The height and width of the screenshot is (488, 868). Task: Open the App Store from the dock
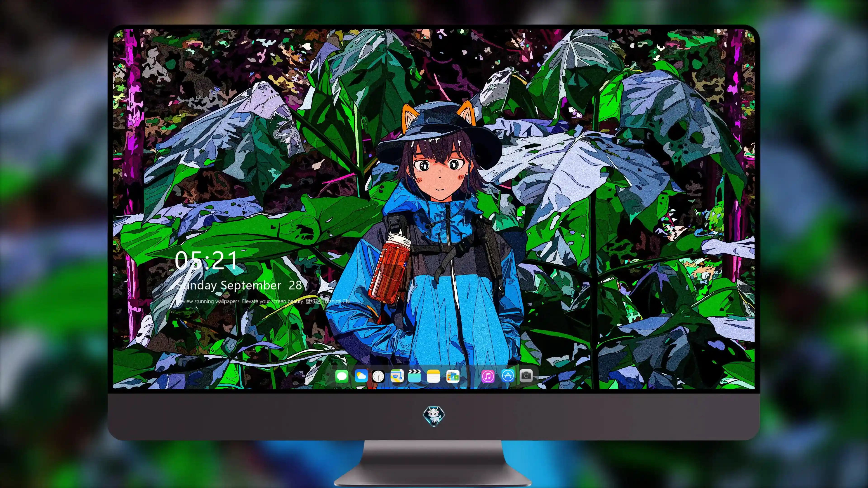(x=508, y=376)
